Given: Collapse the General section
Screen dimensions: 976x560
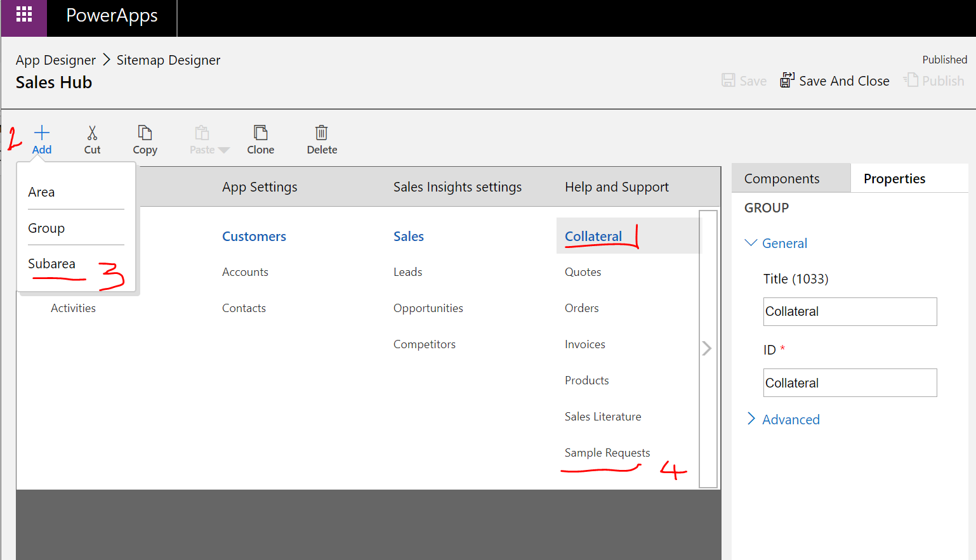Looking at the screenshot, I should [751, 243].
